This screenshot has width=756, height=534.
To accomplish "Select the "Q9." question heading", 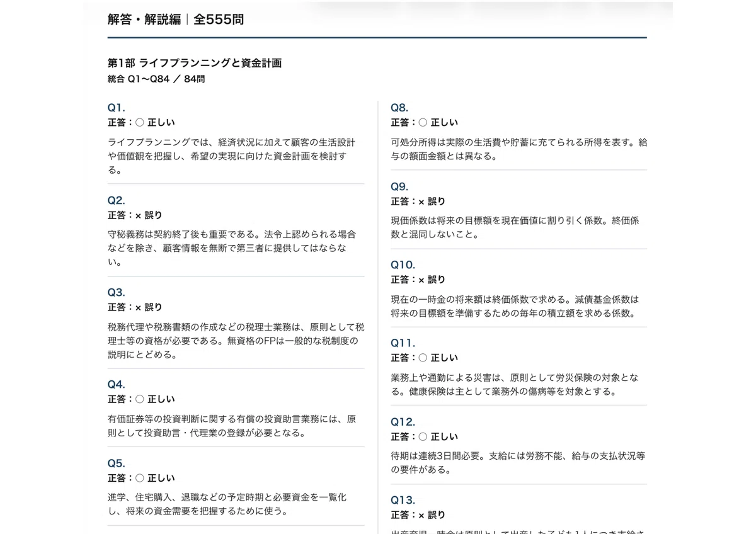I will [399, 186].
